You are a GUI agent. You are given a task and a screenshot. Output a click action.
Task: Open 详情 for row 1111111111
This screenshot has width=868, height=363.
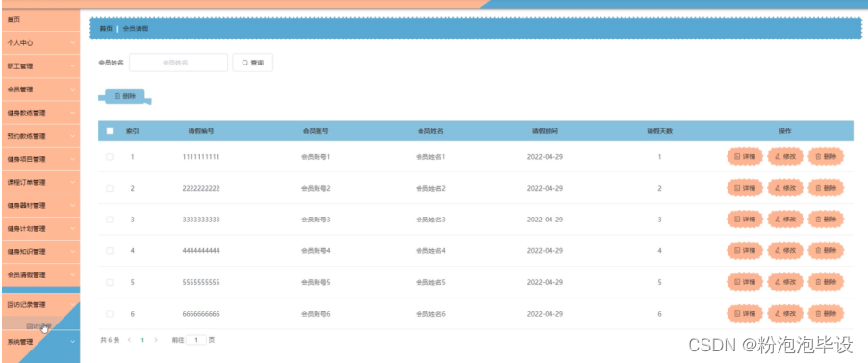coord(745,157)
